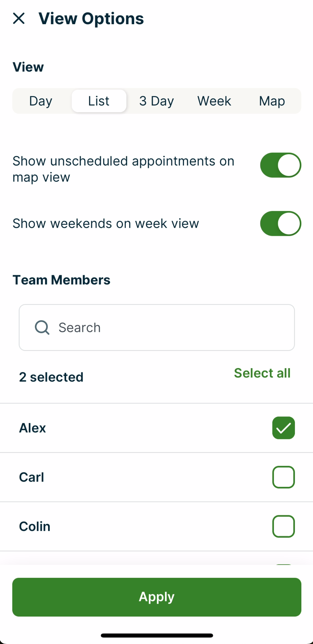Tap the Alex name label
Screen dimensions: 313x644
[33, 428]
